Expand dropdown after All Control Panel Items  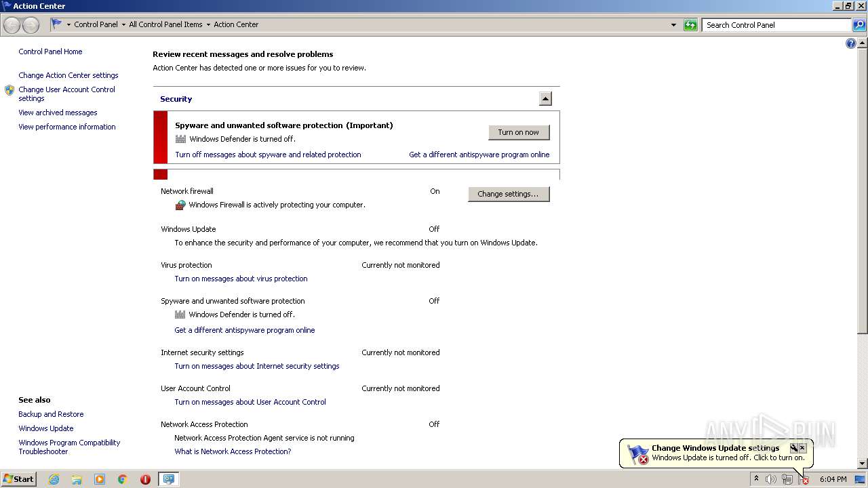click(x=208, y=25)
